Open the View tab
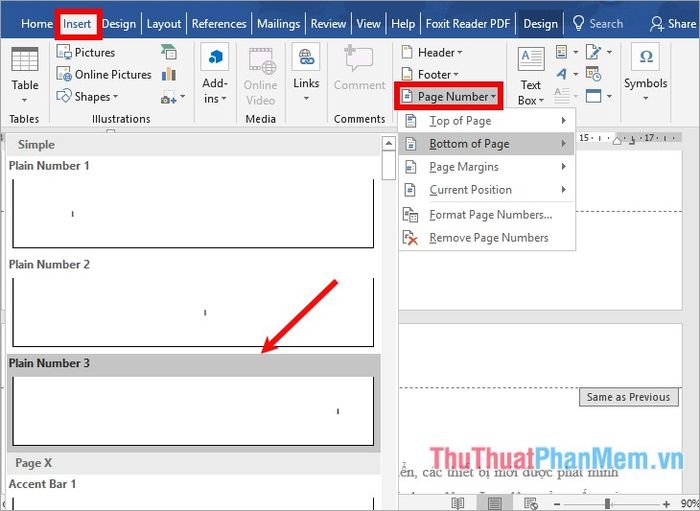700x511 pixels. tap(368, 24)
